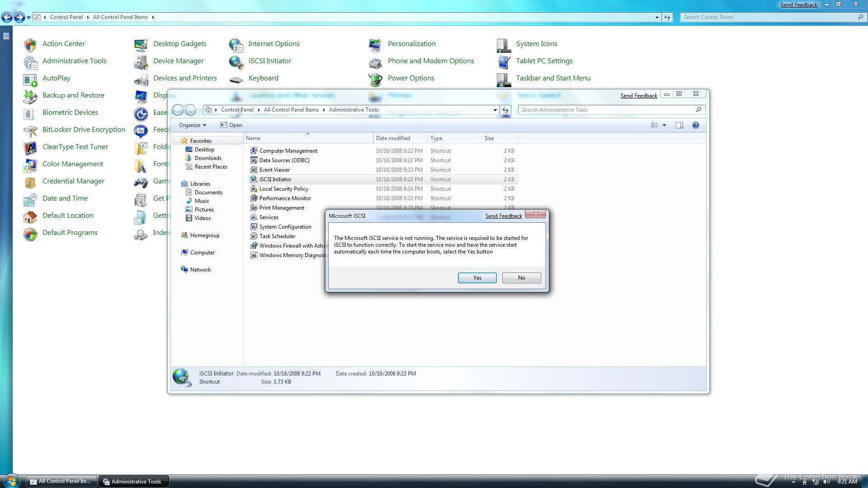Image resolution: width=868 pixels, height=488 pixels.
Task: Open the Backup and Restore icon
Action: (x=30, y=96)
